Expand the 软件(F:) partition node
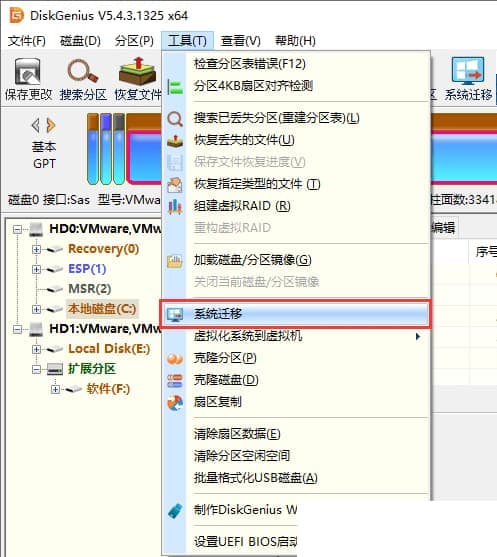497x557 pixels. tap(55, 389)
